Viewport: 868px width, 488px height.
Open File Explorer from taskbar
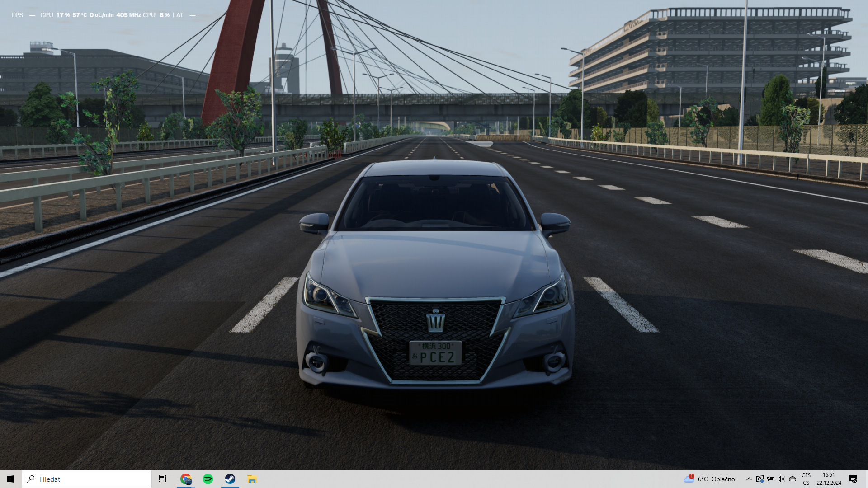[252, 479]
